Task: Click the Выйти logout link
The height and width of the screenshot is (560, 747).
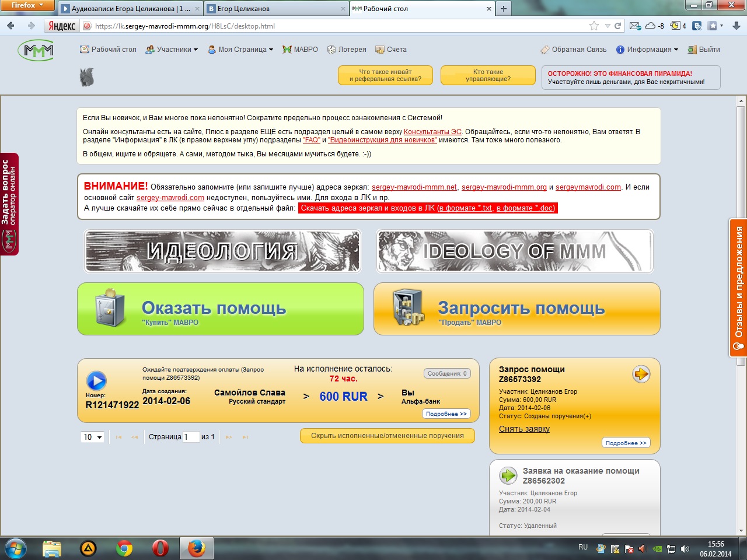Action: (x=704, y=50)
